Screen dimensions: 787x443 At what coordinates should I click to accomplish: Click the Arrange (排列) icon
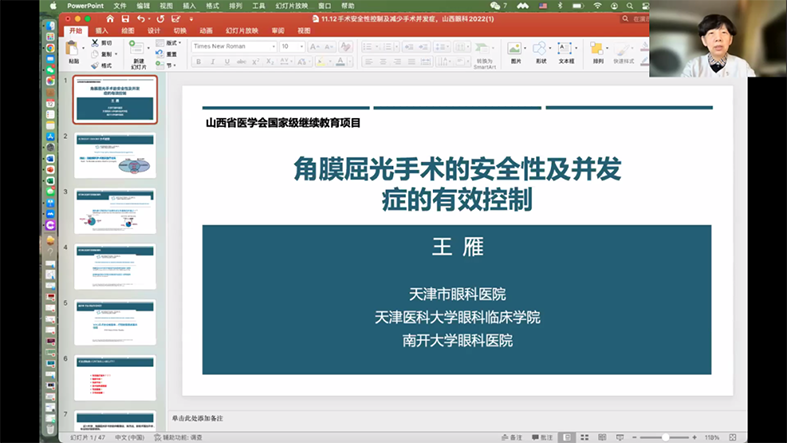click(x=598, y=49)
